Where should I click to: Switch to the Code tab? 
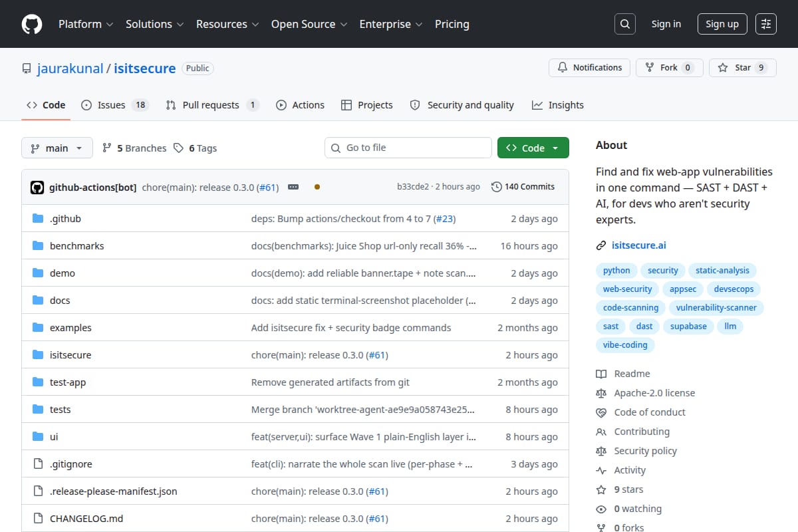[x=46, y=105]
